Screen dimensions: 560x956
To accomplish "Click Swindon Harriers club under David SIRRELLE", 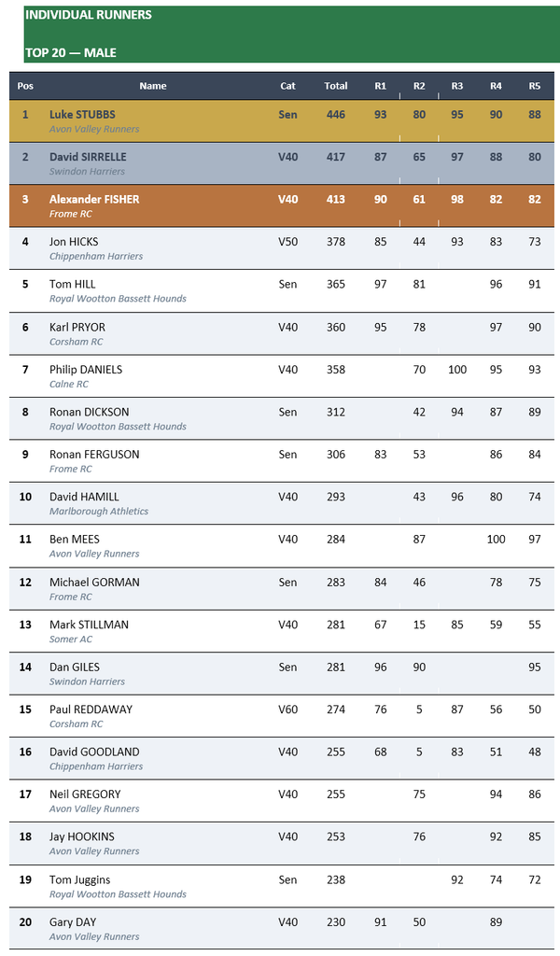I will pyautogui.click(x=87, y=172).
